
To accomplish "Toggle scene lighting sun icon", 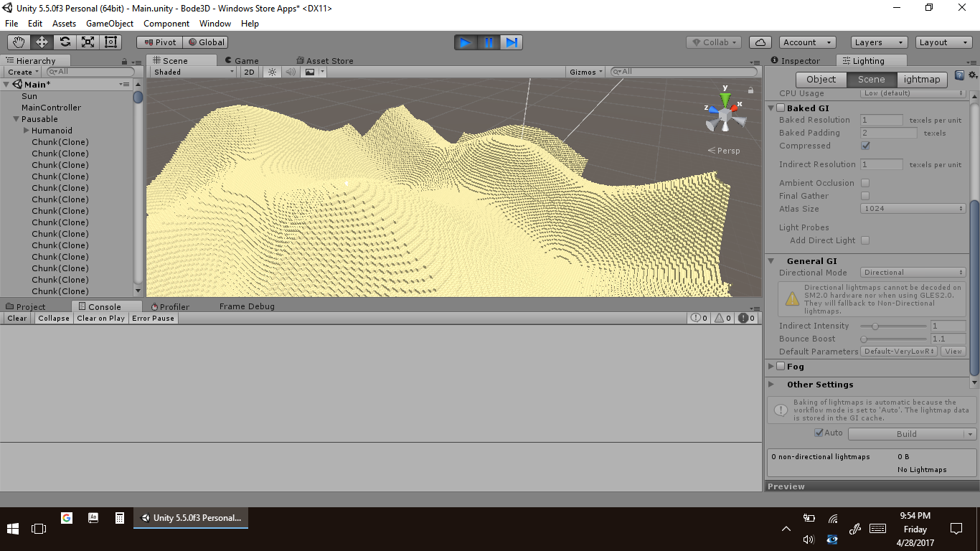I will (x=272, y=72).
